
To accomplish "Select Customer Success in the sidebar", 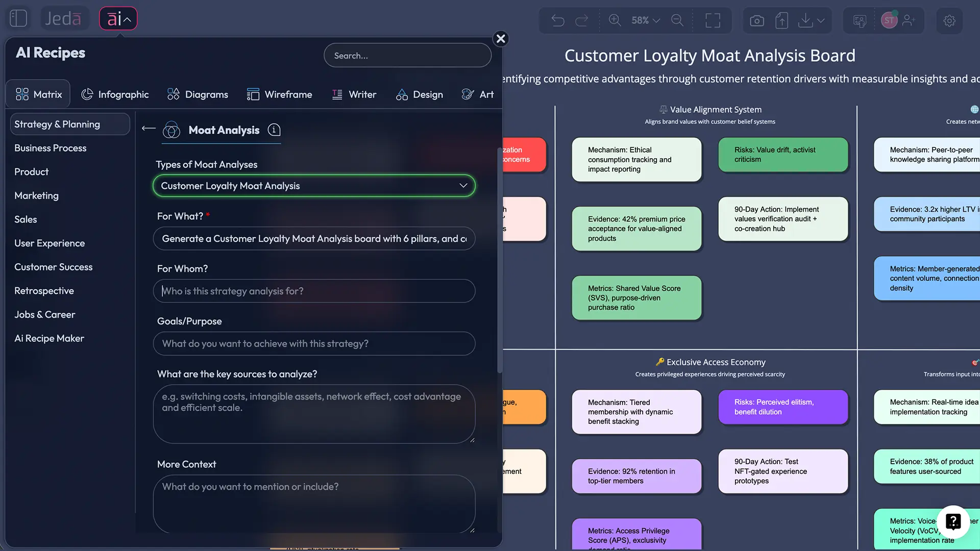I will pyautogui.click(x=53, y=267).
